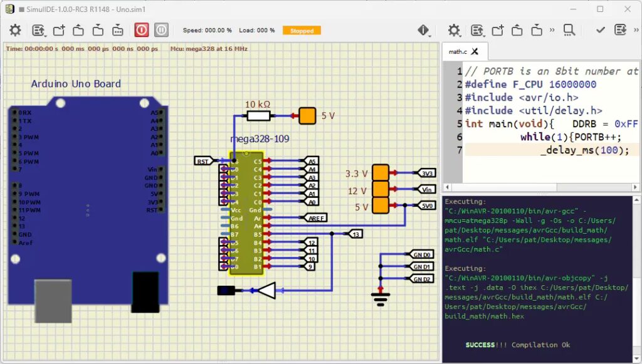642x364 pixels.
Task: Save circuit as using dotted-box toolbar icon
Action: [118, 30]
